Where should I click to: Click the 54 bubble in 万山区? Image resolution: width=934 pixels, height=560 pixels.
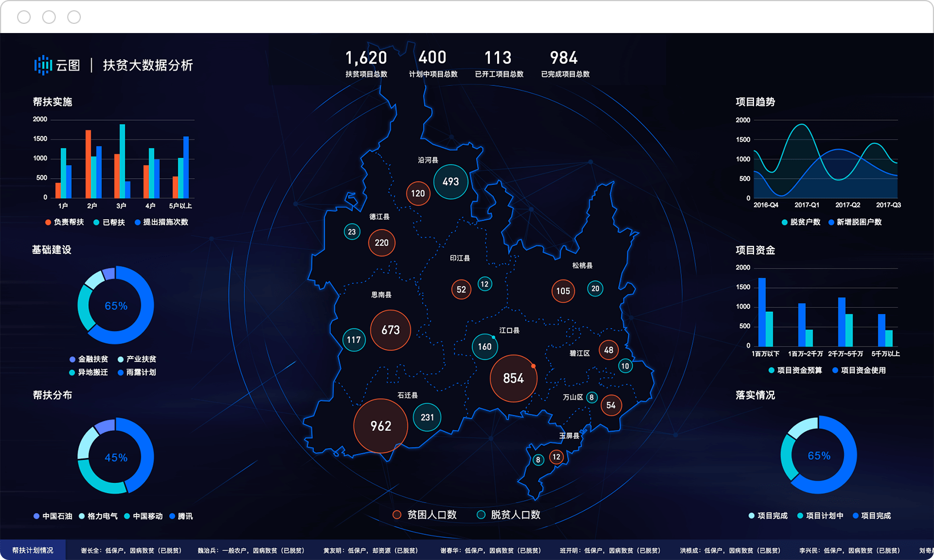click(x=611, y=405)
